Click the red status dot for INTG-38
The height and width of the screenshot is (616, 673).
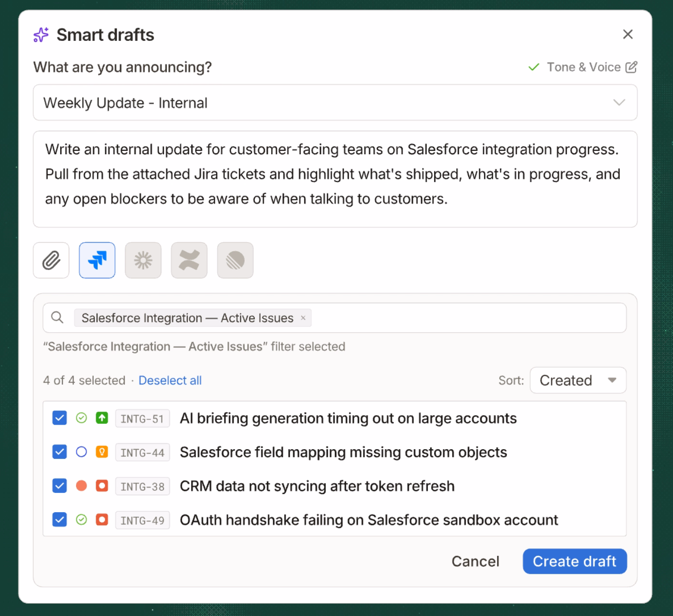(x=81, y=486)
